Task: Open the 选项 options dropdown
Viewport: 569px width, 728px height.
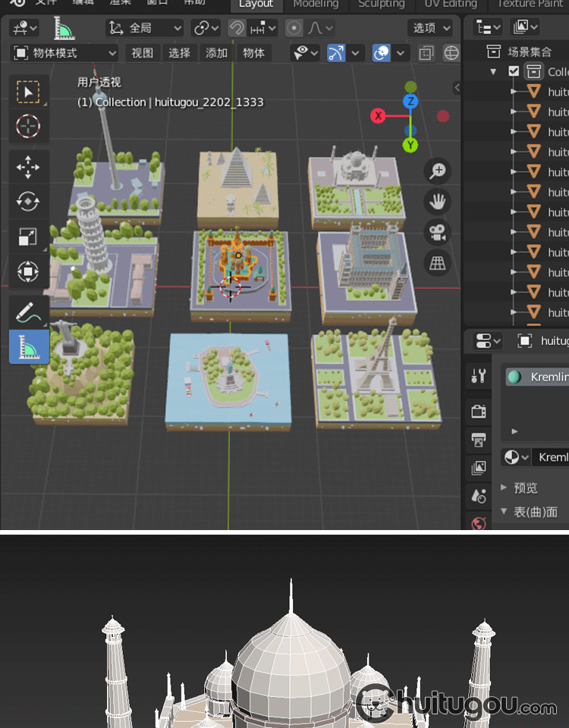Action: coord(432,28)
